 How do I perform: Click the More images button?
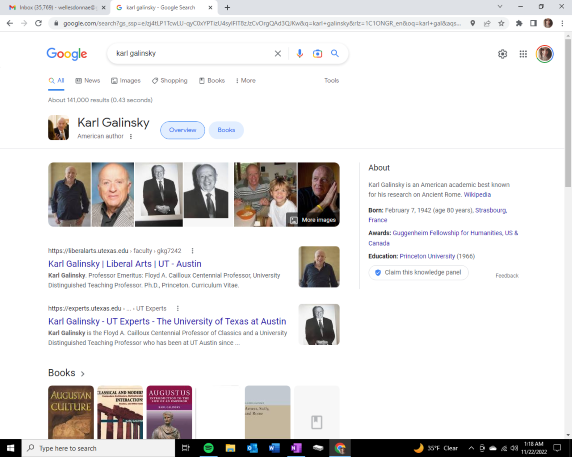pos(313,220)
